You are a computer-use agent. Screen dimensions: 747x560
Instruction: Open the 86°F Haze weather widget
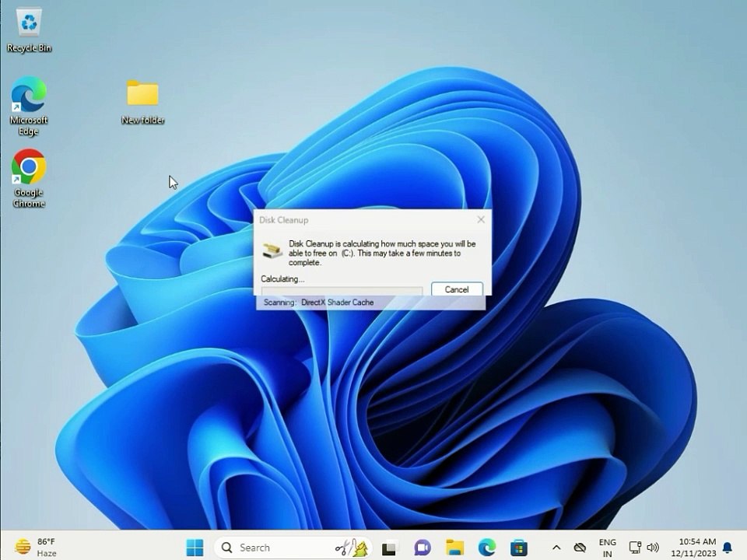[36, 548]
